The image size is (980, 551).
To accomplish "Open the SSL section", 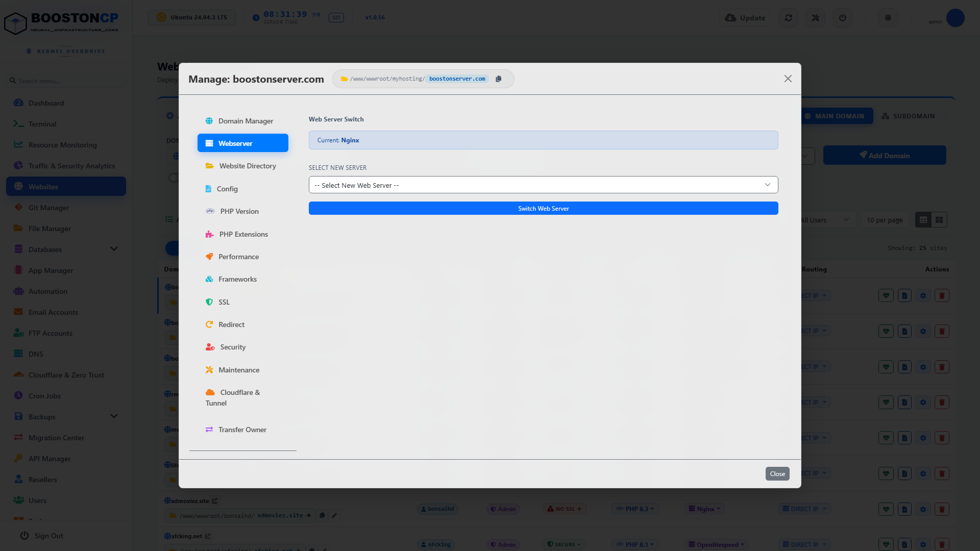I will (x=243, y=302).
